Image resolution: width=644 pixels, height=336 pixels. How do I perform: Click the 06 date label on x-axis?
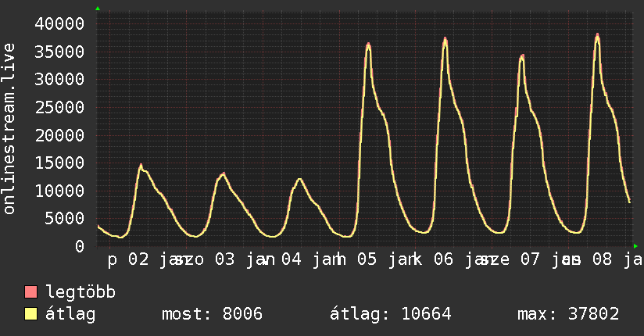(x=444, y=259)
